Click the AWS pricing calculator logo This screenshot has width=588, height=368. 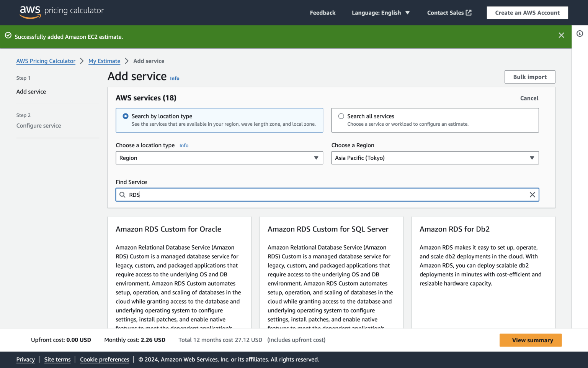(61, 11)
